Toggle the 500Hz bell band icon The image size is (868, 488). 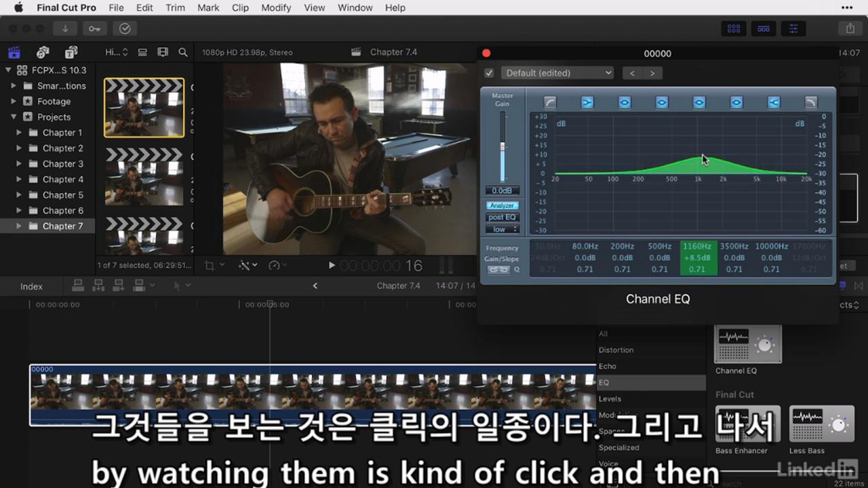pyautogui.click(x=662, y=102)
